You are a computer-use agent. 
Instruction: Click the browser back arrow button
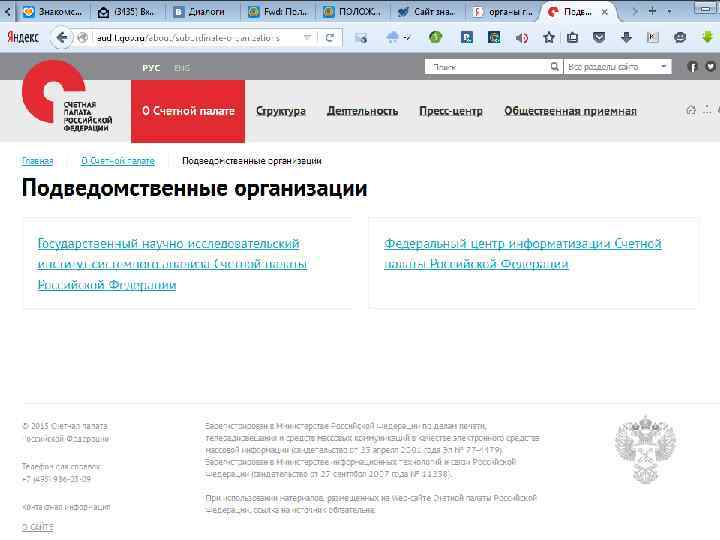pos(62,38)
